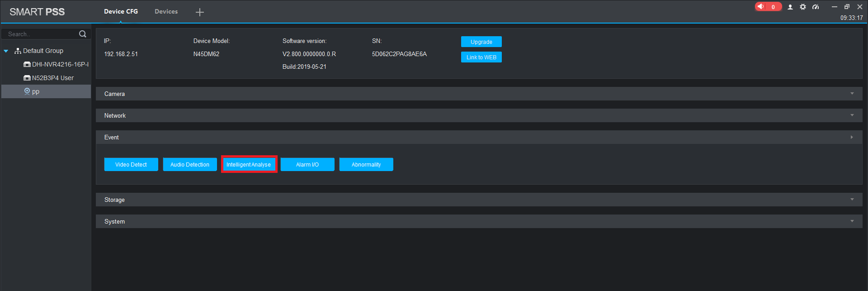Open the settings gear icon

803,7
